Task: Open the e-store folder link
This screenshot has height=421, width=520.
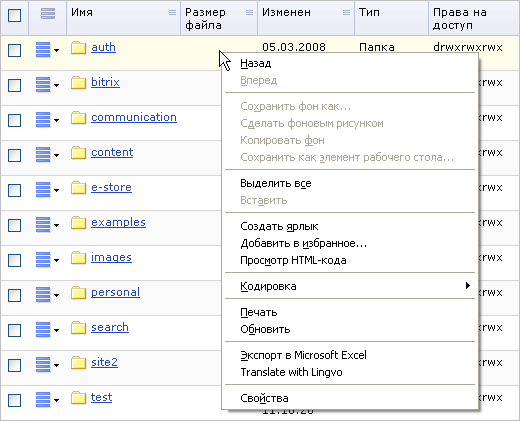Action: coord(111,187)
